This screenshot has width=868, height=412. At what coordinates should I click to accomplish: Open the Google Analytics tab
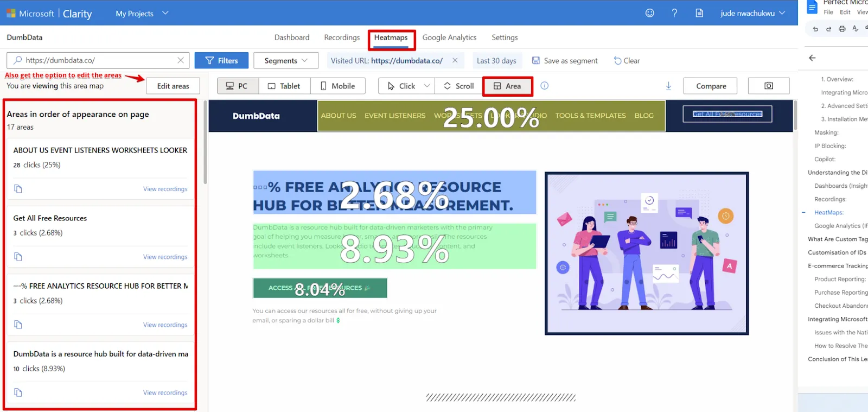[x=449, y=37]
